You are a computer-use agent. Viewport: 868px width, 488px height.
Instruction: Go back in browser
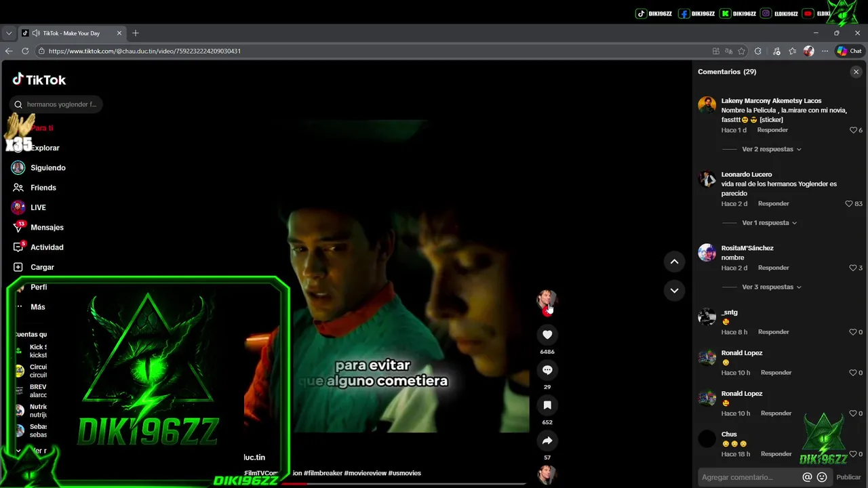point(9,51)
